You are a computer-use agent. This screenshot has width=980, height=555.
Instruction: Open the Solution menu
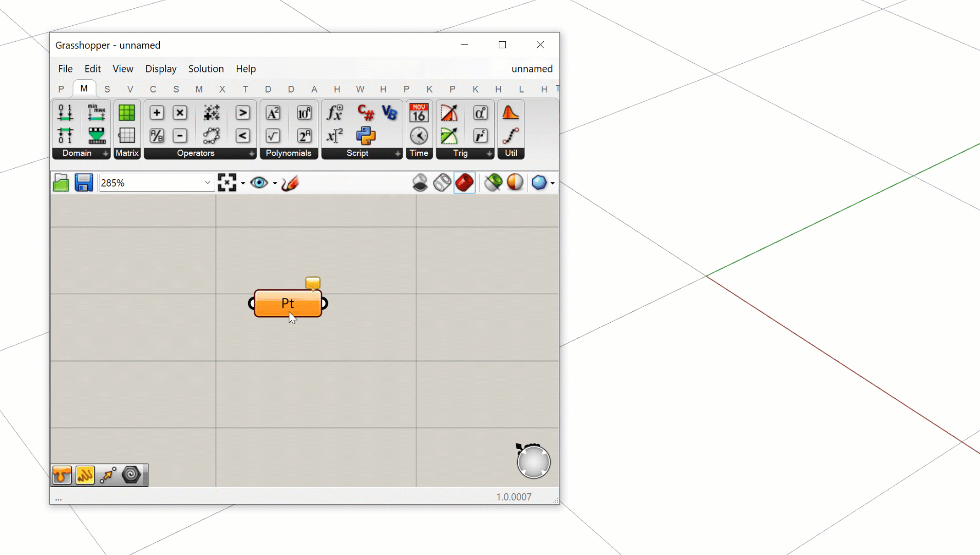coord(206,69)
